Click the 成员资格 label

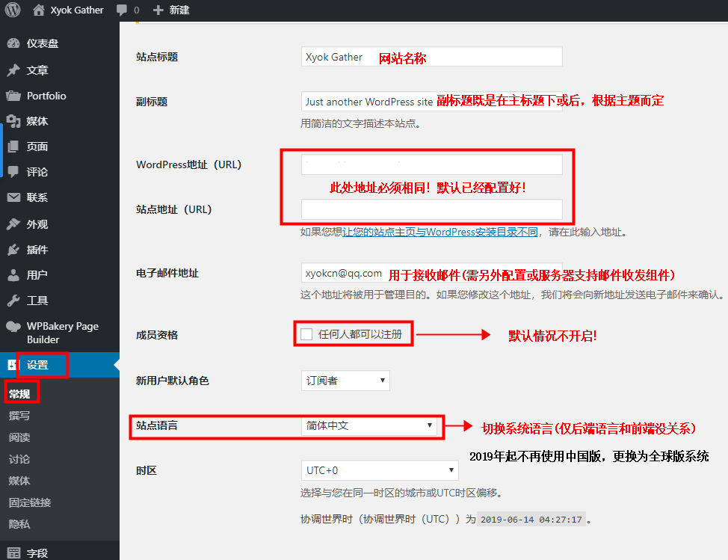(x=157, y=335)
